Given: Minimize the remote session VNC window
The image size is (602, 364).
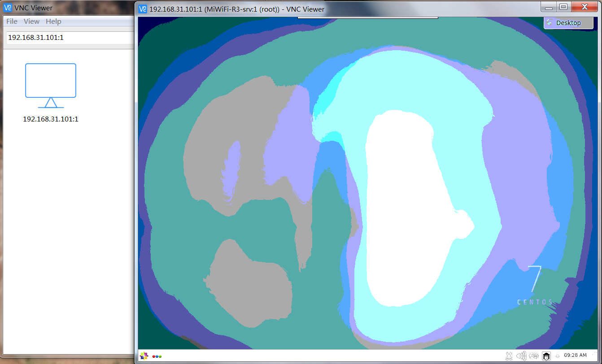Looking at the screenshot, I should (549, 6).
